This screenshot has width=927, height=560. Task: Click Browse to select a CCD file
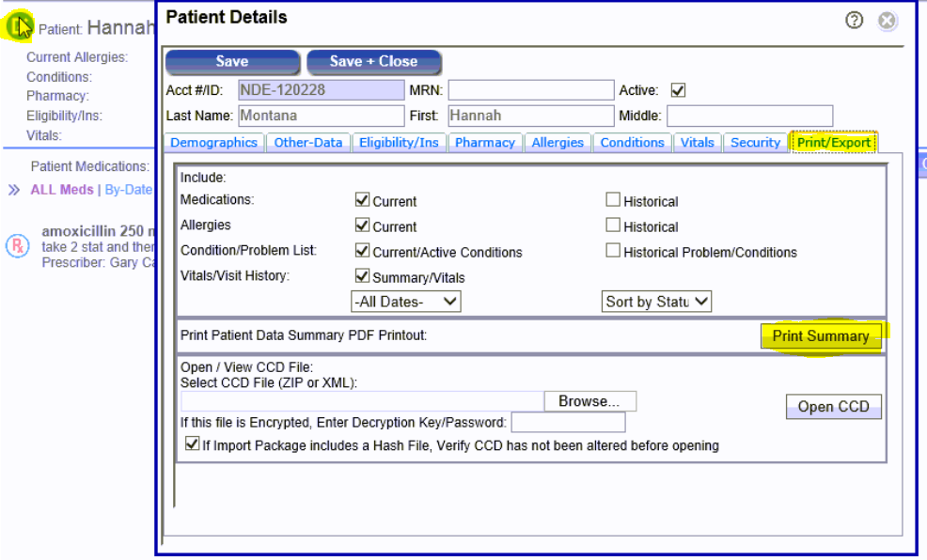(x=589, y=401)
